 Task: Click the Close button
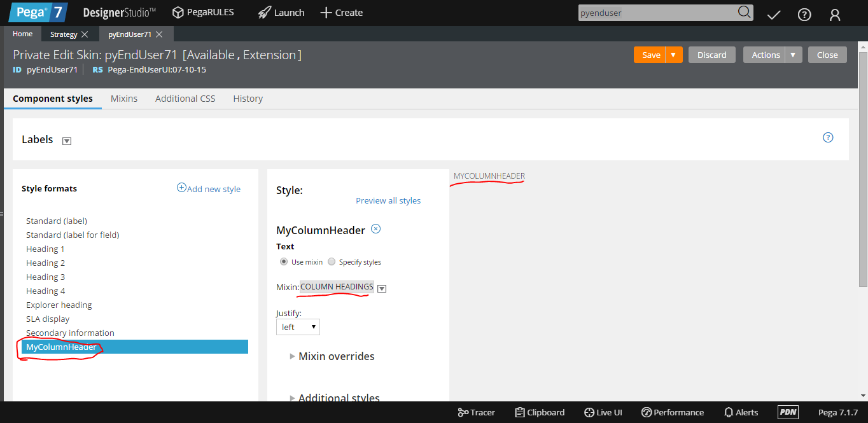click(827, 55)
